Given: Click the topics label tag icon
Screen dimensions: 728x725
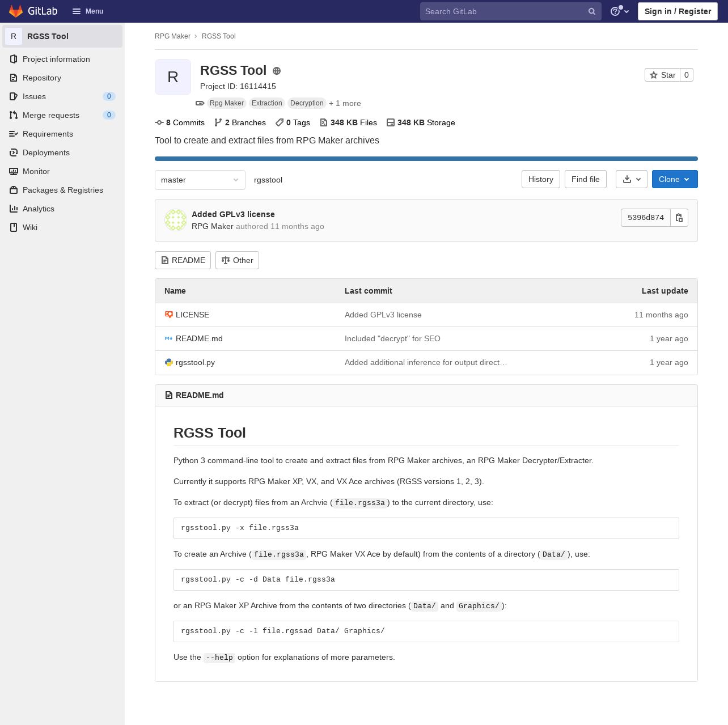Looking at the screenshot, I should pyautogui.click(x=200, y=103).
